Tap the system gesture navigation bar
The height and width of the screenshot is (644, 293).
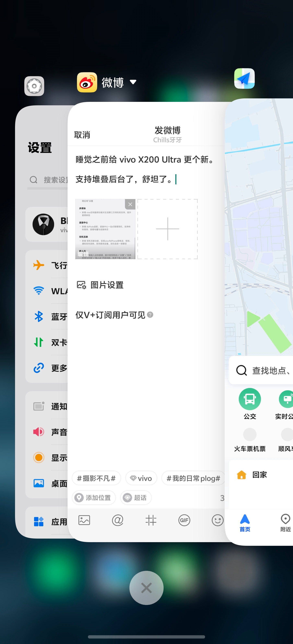tap(146, 637)
